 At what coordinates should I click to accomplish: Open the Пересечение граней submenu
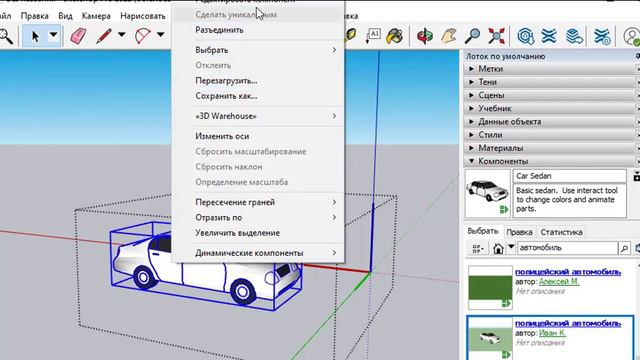coord(258,202)
